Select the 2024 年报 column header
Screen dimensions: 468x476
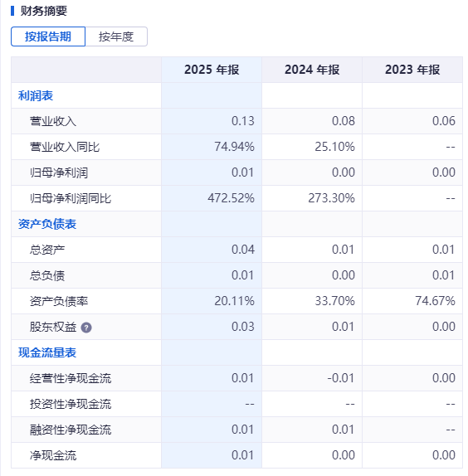[x=312, y=70]
